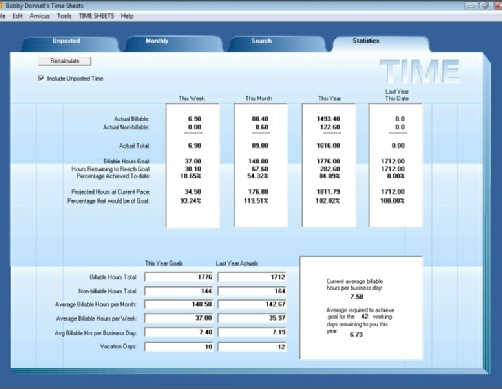Toggle Include Unposted Time checkbox
Image resolution: width=502 pixels, height=389 pixels.
pyautogui.click(x=41, y=78)
